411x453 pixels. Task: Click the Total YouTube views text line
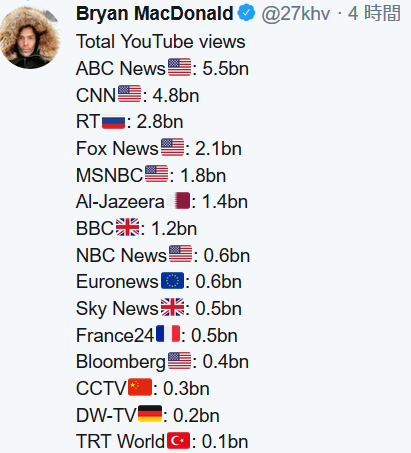[x=161, y=42]
